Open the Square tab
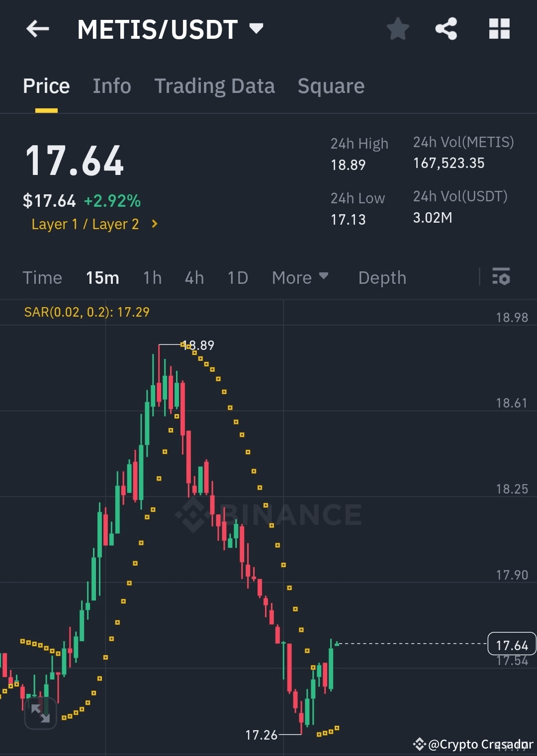Screen dimensions: 537x756 pos(331,85)
